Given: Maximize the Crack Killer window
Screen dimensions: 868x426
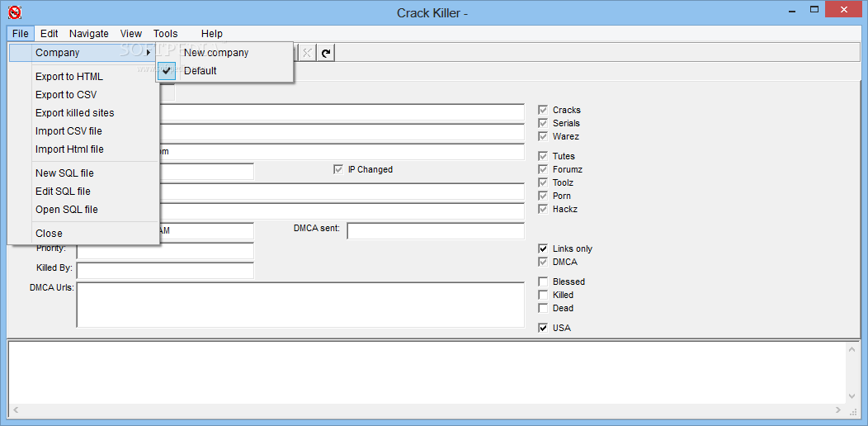Looking at the screenshot, I should (x=814, y=10).
